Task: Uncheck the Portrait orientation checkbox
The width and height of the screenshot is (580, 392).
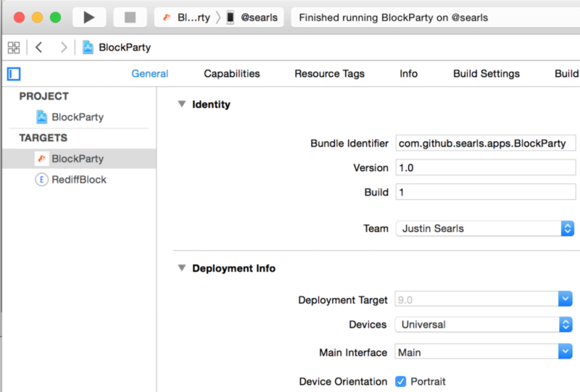Action: point(401,381)
